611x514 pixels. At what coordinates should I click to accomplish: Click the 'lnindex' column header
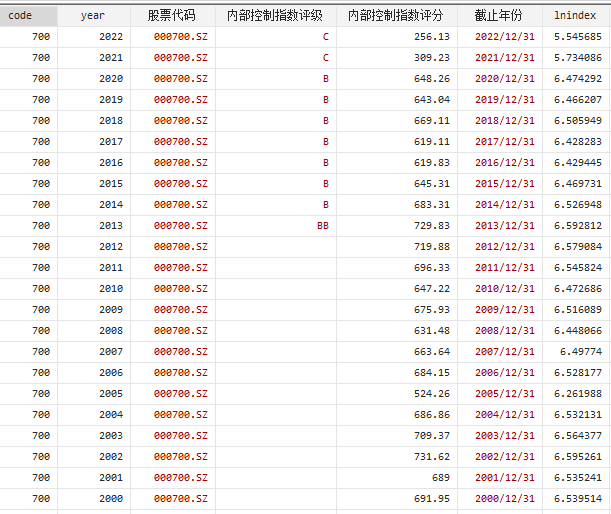pos(574,15)
